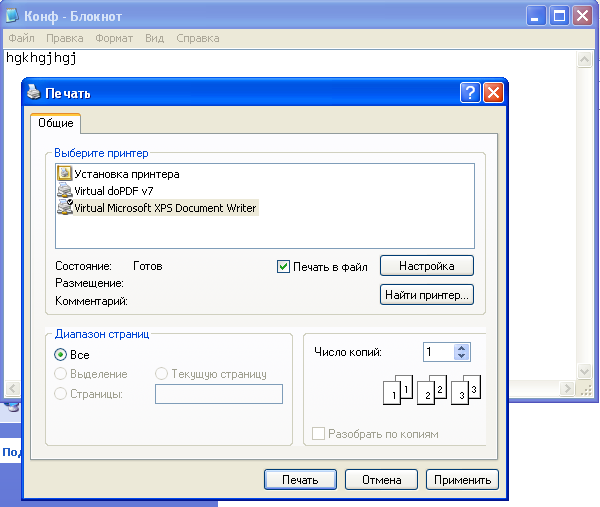Click the Notepad icon in the title bar
The image size is (600, 507).
12,16
